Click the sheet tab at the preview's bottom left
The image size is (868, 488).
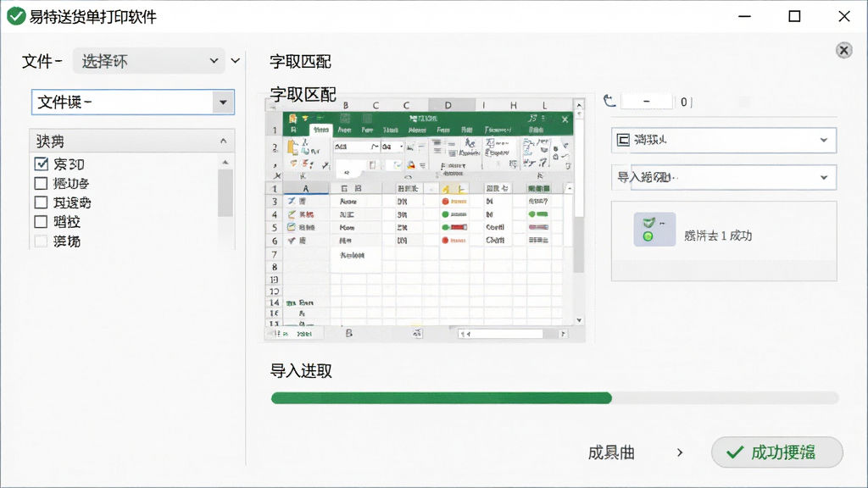304,334
